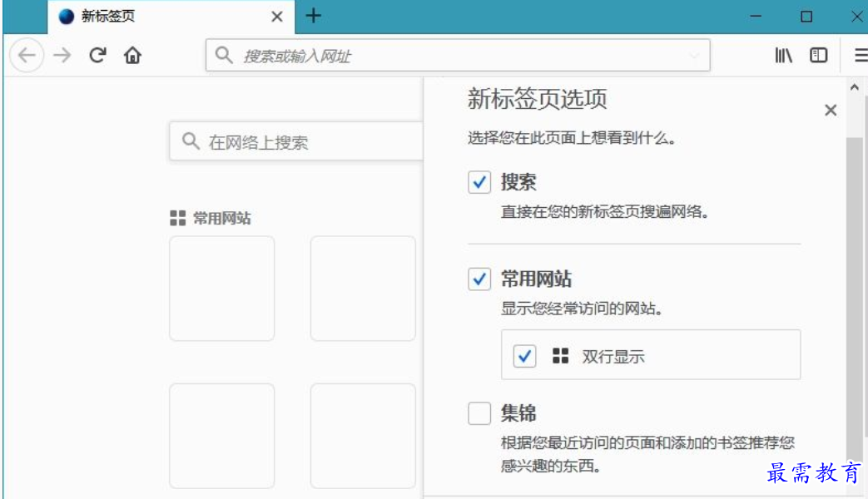This screenshot has height=499, width=868.
Task: Click the magnifier icon in address bar
Action: pyautogui.click(x=224, y=55)
